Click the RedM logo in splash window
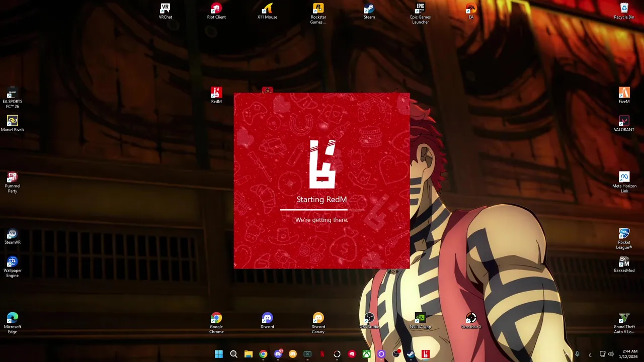Viewport: 644px width, 362px height. click(x=322, y=163)
